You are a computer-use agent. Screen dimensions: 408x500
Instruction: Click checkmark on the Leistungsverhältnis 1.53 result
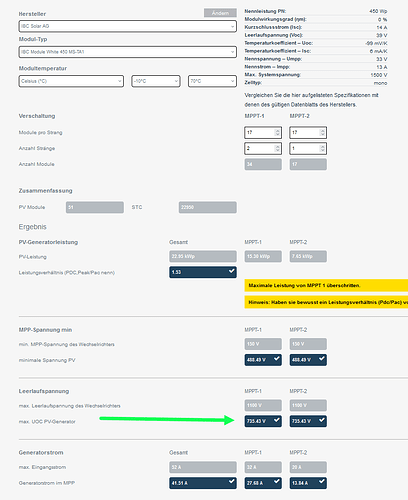231,271
